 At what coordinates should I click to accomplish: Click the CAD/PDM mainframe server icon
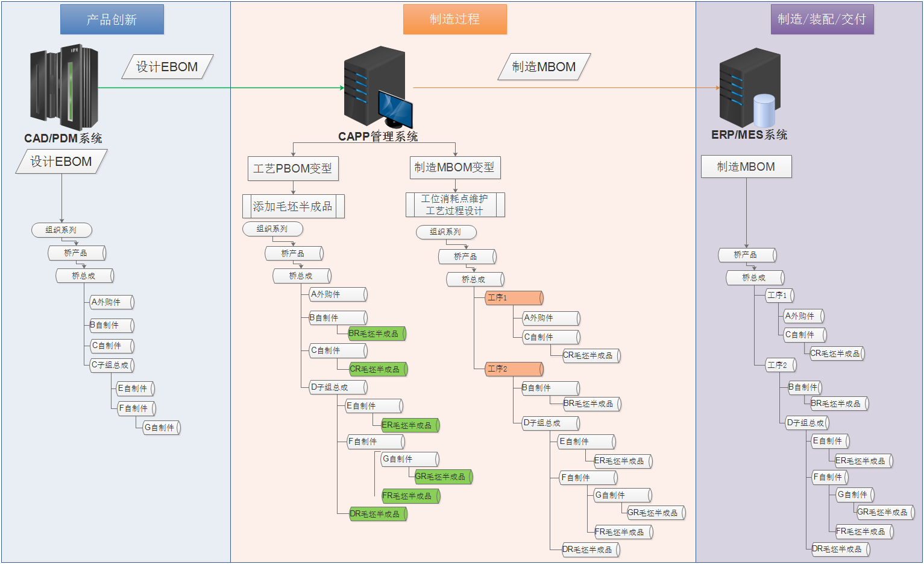coord(64,87)
